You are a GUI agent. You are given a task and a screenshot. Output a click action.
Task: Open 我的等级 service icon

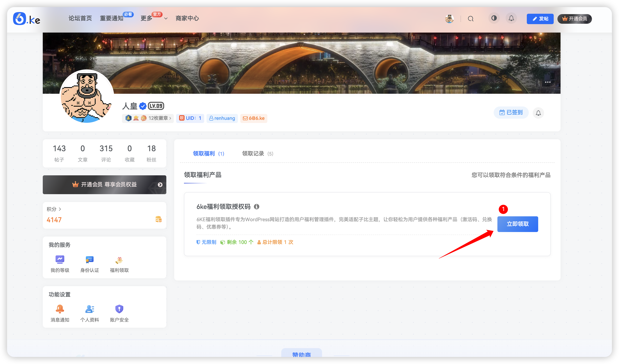click(60, 264)
